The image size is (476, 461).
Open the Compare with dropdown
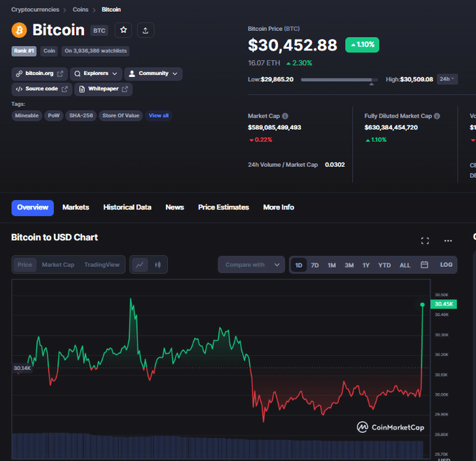pos(251,265)
